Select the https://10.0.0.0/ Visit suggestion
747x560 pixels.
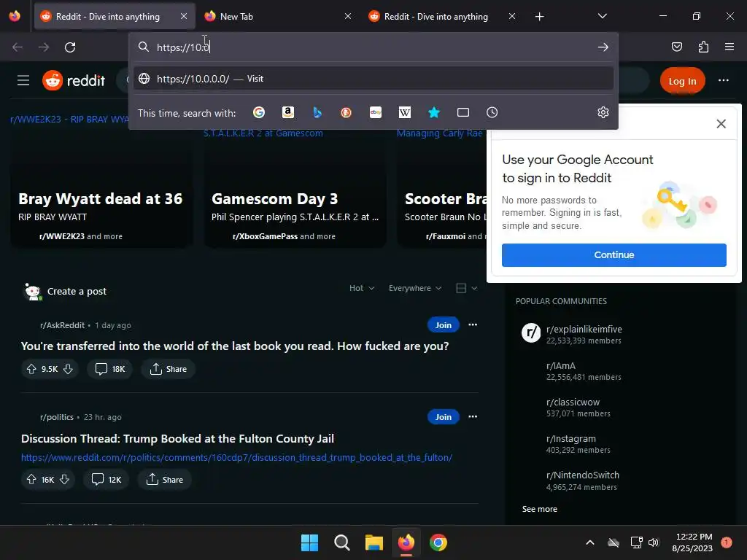[373, 79]
